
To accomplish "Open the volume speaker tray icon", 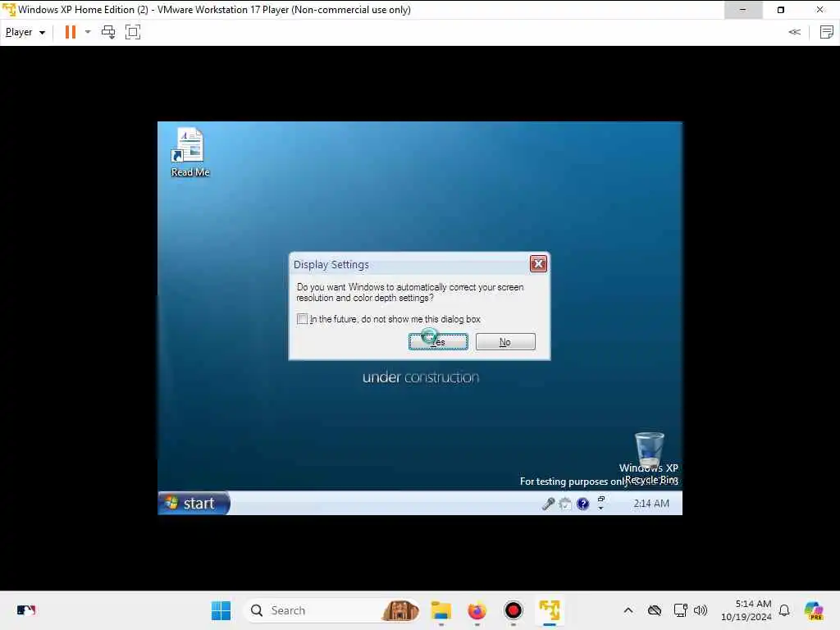I will (701, 610).
